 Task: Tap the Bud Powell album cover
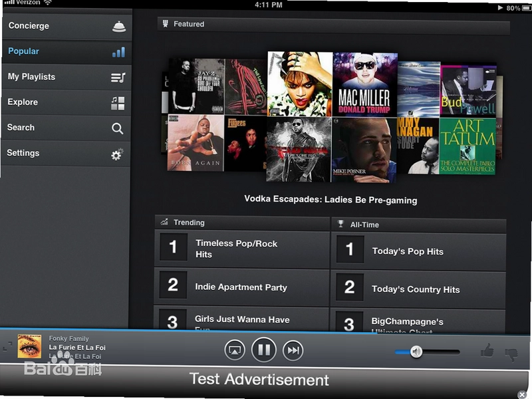[x=468, y=91]
